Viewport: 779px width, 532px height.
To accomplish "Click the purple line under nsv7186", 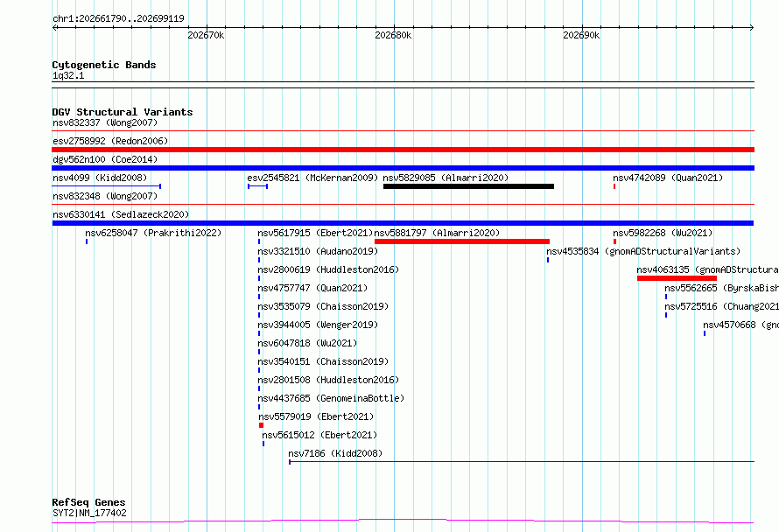I will [522, 462].
